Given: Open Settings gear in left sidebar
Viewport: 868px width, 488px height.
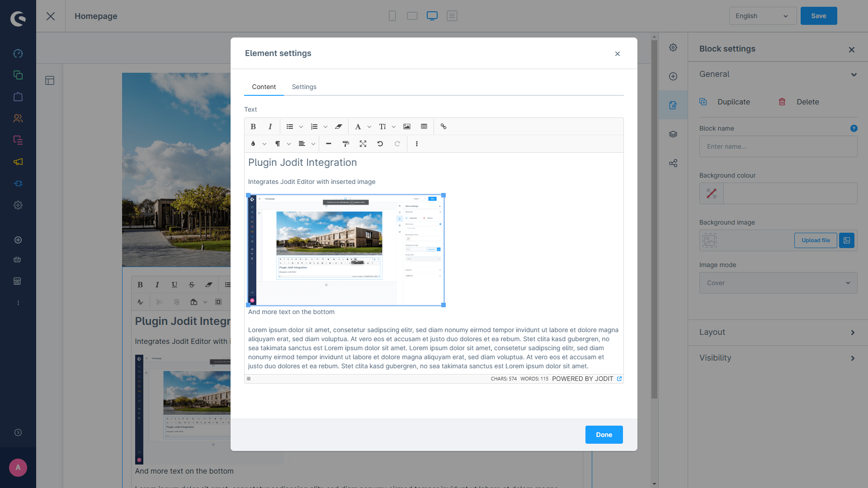Looking at the screenshot, I should [18, 205].
